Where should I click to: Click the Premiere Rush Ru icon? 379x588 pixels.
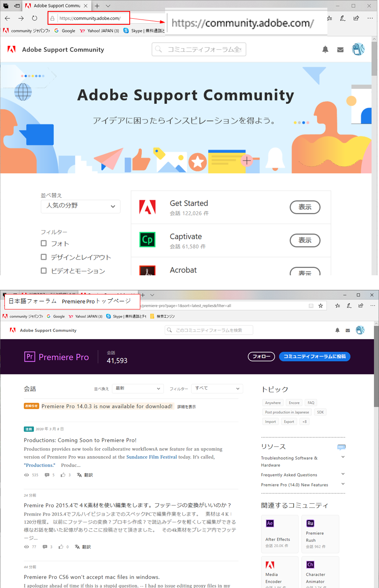310,523
